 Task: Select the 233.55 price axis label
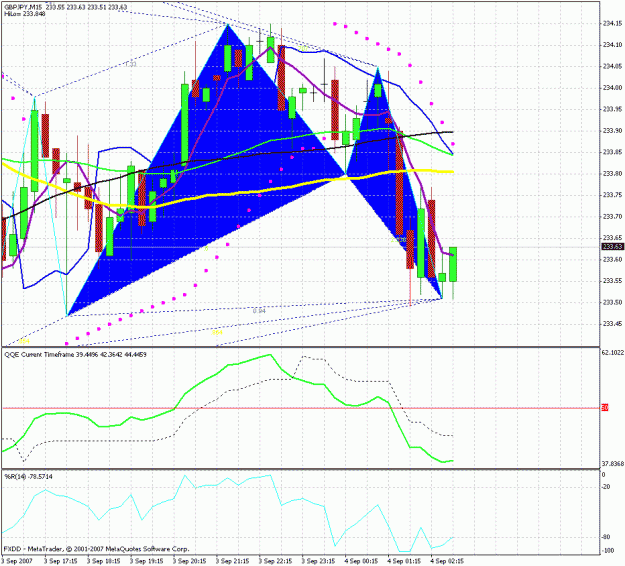click(x=612, y=281)
